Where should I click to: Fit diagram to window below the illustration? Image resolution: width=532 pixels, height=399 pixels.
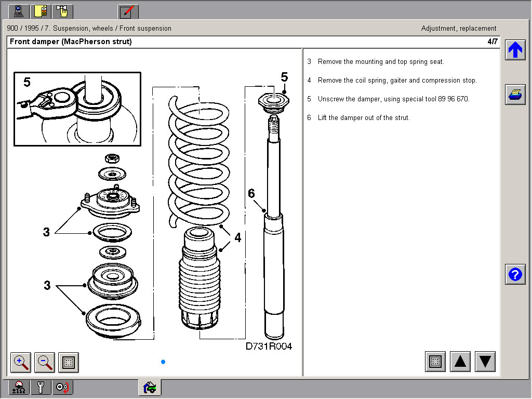69,362
